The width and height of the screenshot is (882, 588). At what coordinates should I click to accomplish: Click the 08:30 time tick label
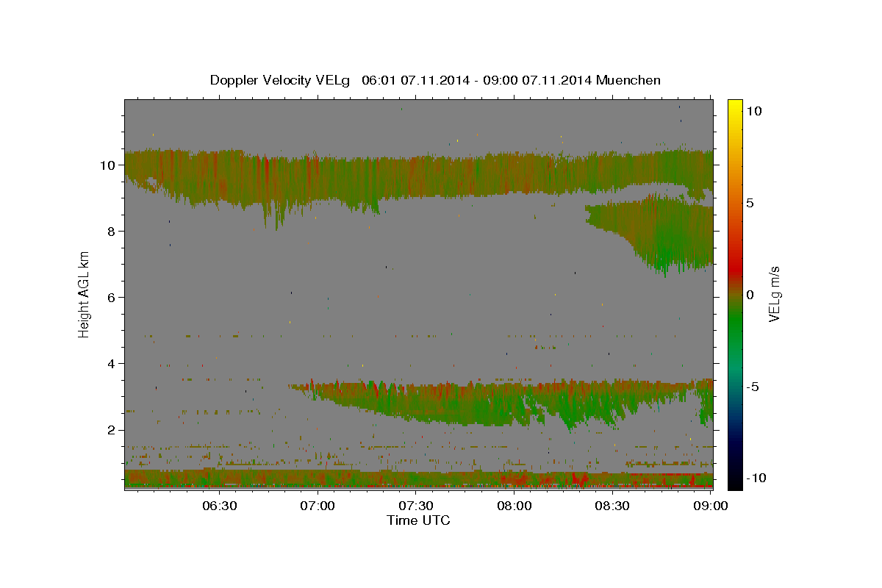(612, 506)
